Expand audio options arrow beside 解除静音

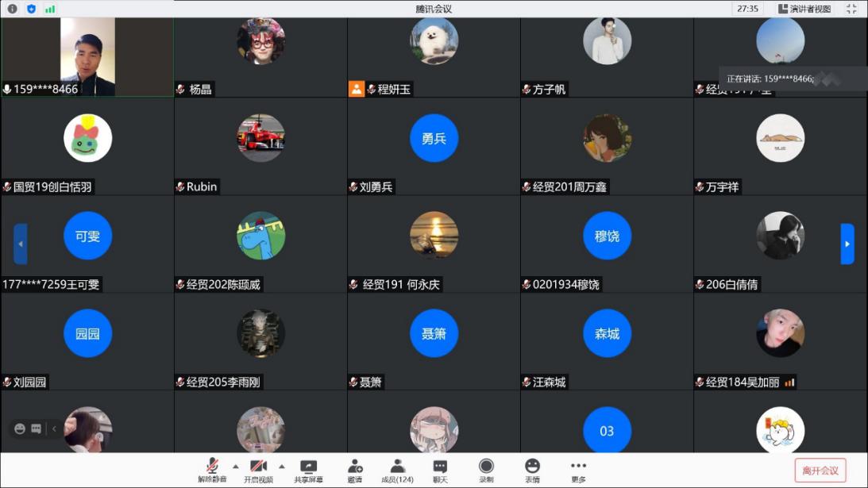pyautogui.click(x=235, y=466)
